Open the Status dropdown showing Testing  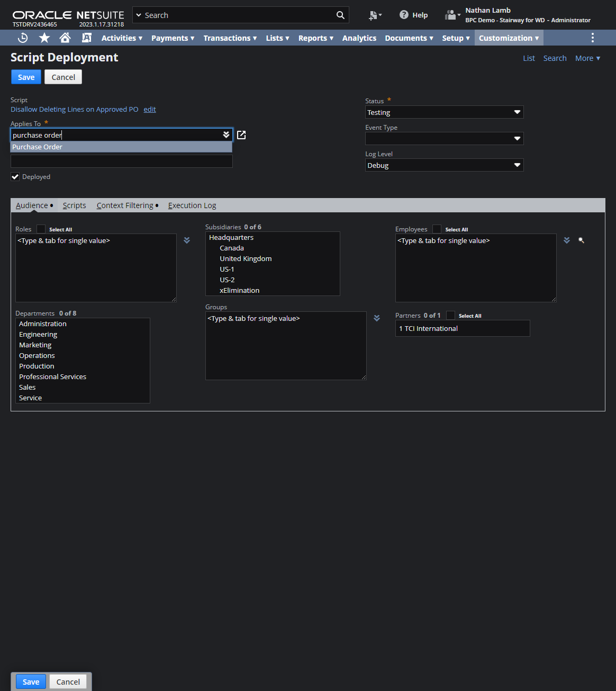click(445, 112)
